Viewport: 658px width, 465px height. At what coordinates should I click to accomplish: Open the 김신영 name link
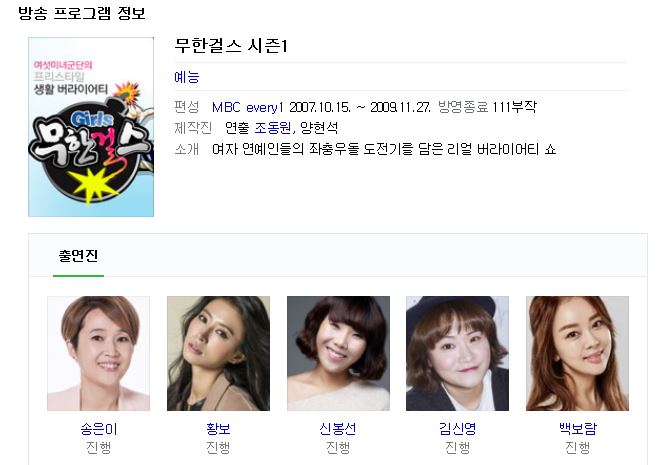point(457,428)
